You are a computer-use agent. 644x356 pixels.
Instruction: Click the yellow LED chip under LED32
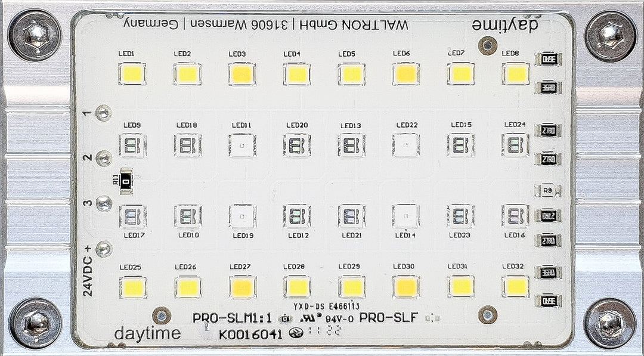515,287
